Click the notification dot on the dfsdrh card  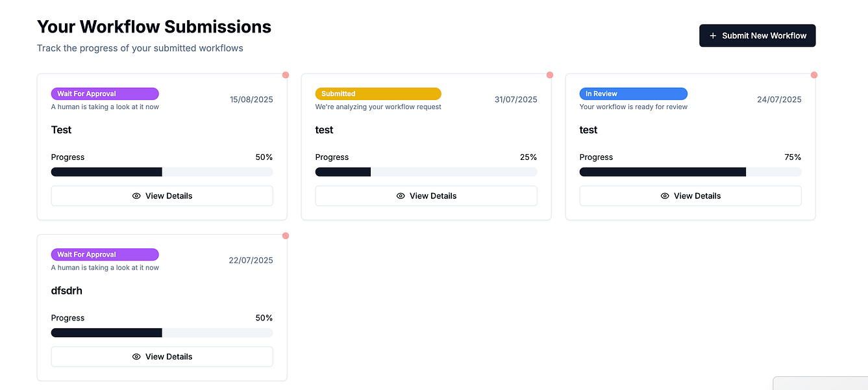point(286,236)
